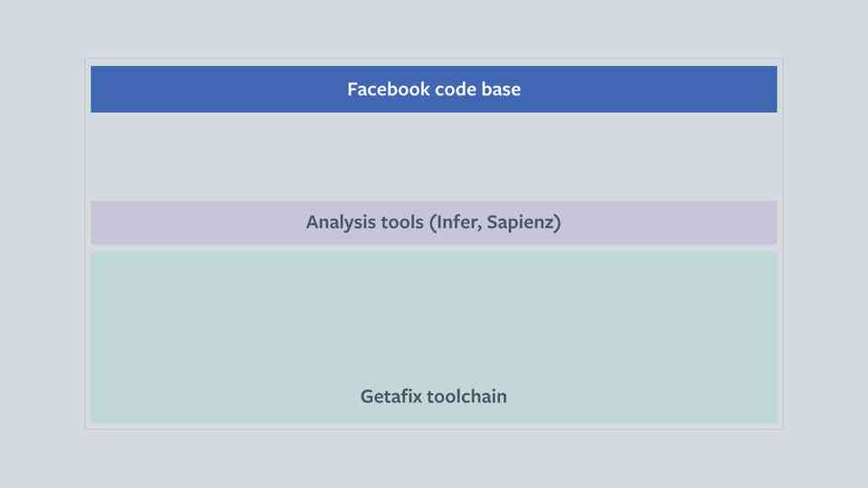Click the word Sapienz in the lavender bar

click(524, 222)
